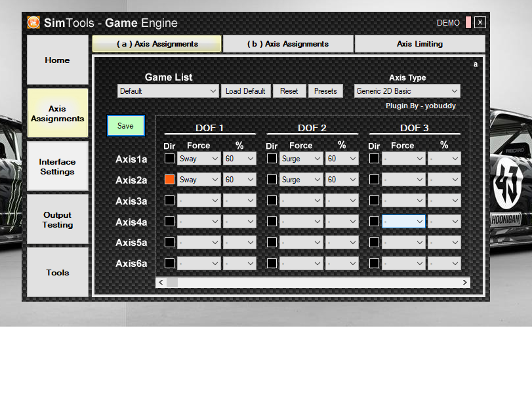The width and height of the screenshot is (532, 404).
Task: Click the SimTools app logo icon
Action: pos(33,23)
